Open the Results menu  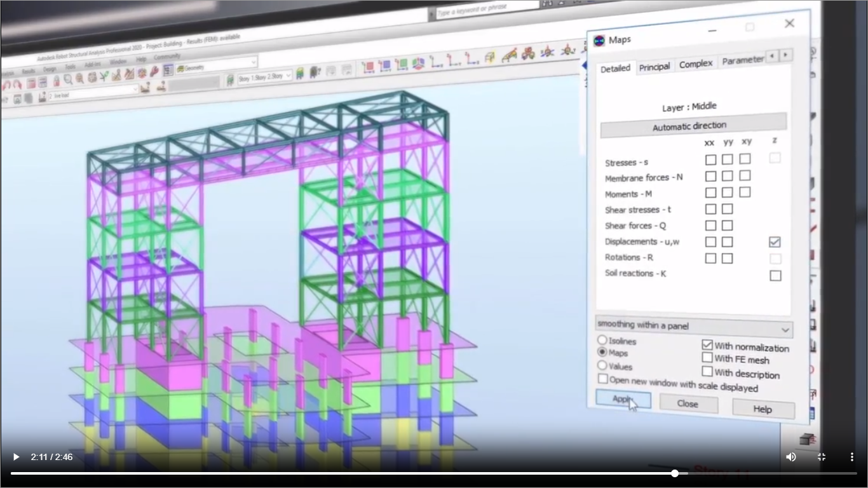tap(29, 71)
